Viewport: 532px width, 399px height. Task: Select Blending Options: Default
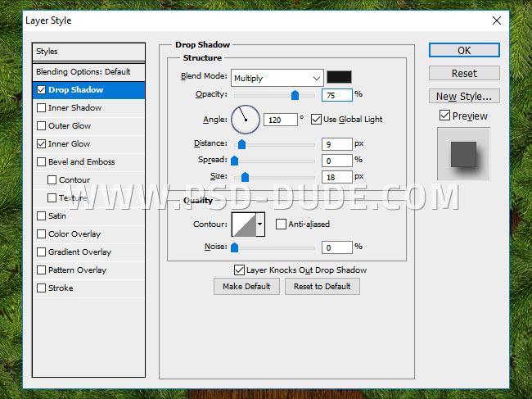(x=83, y=72)
